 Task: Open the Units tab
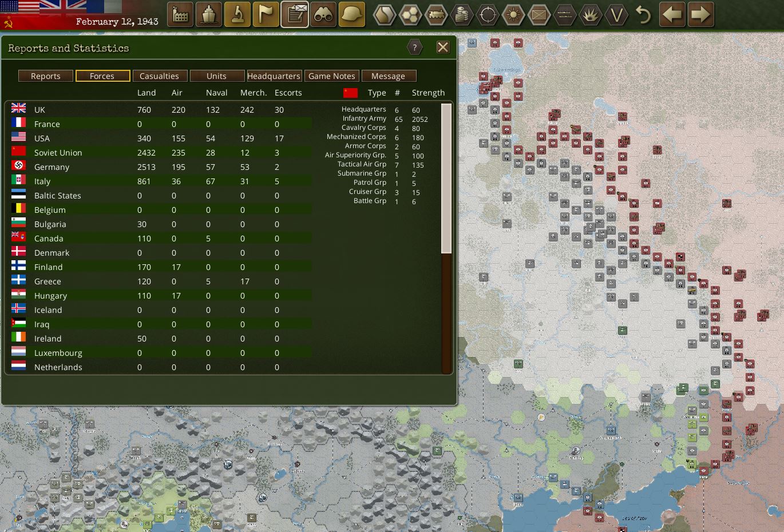point(217,76)
